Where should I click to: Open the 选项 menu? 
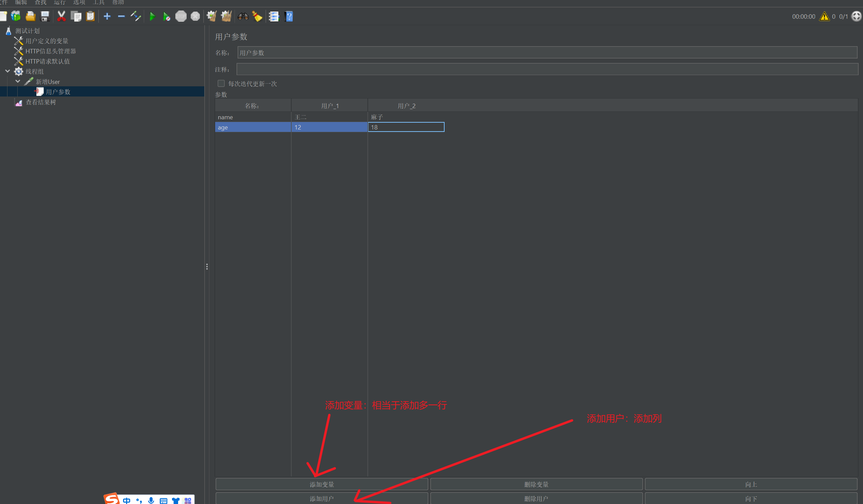(x=79, y=2)
